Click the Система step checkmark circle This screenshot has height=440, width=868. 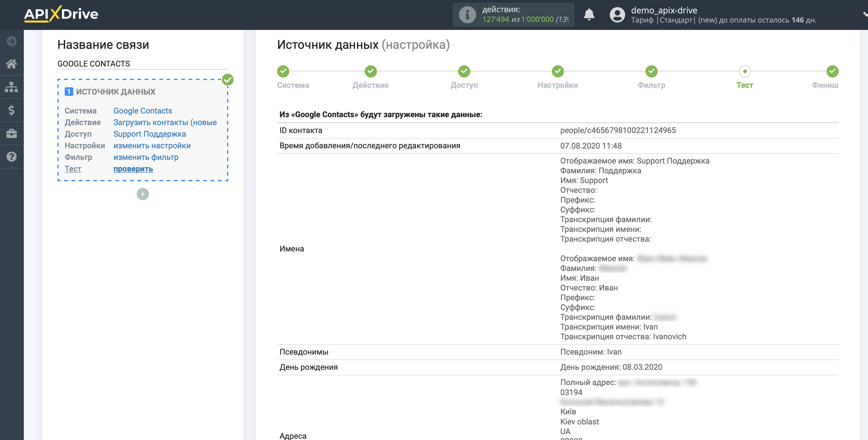click(283, 71)
